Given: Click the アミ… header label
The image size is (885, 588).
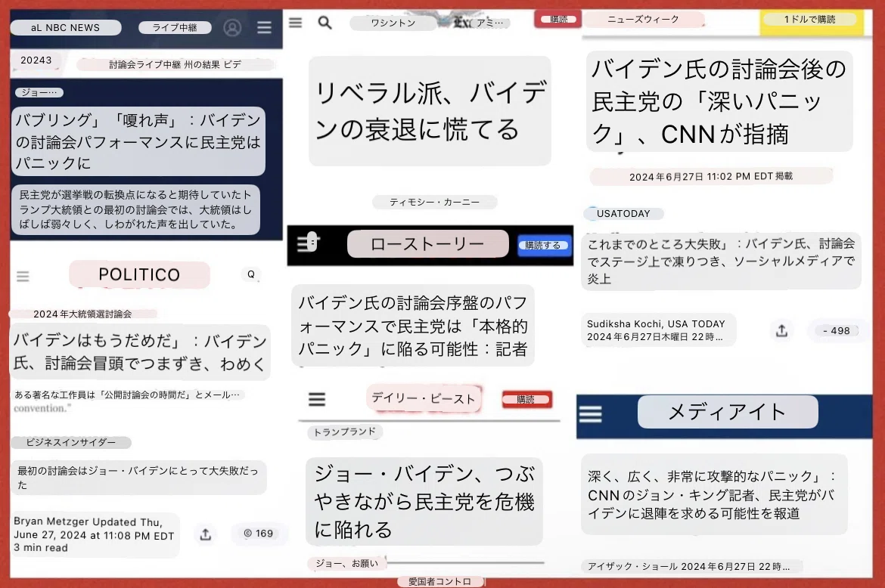Looking at the screenshot, I should [x=490, y=23].
